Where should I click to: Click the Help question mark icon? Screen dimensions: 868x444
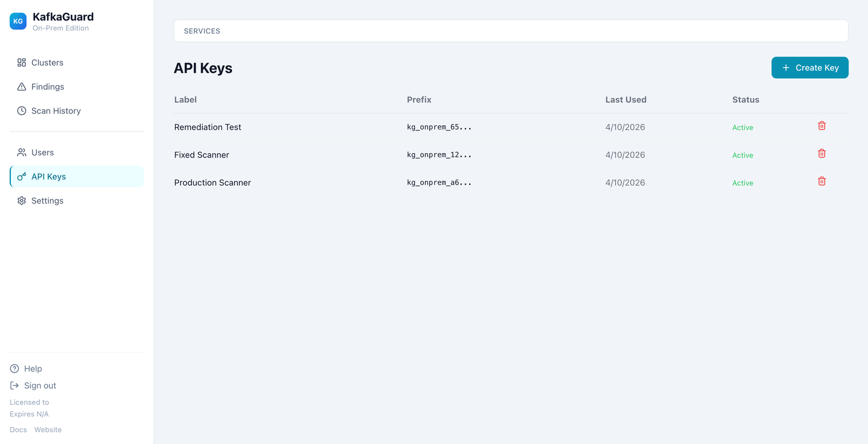[x=15, y=369]
